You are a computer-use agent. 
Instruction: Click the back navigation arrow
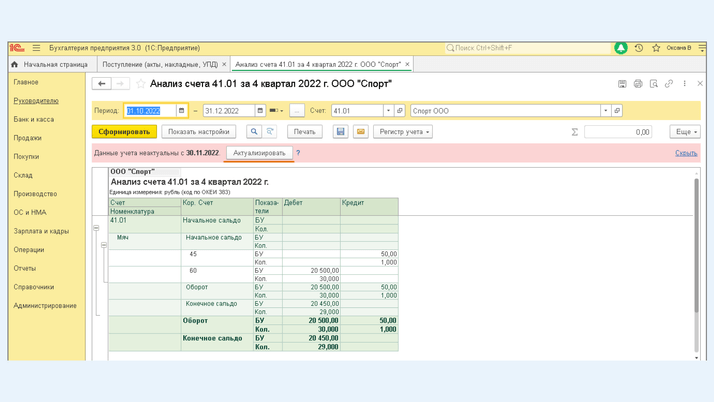pyautogui.click(x=101, y=84)
